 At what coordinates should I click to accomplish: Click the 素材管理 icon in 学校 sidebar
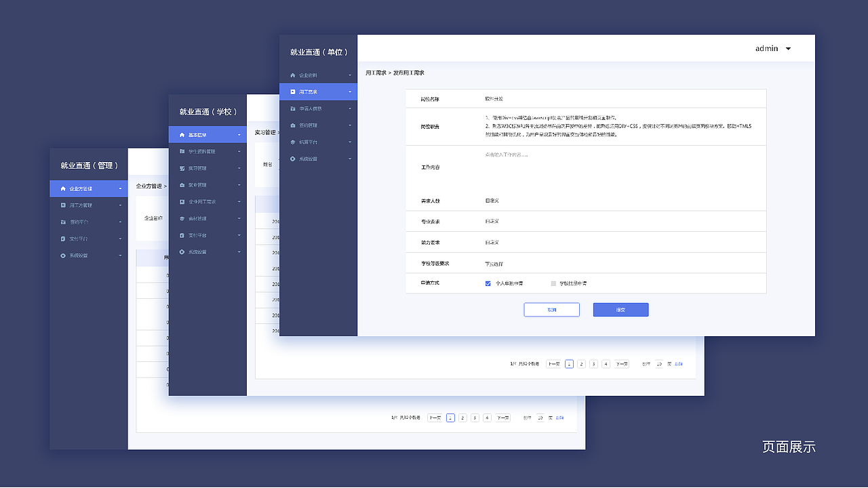[182, 219]
